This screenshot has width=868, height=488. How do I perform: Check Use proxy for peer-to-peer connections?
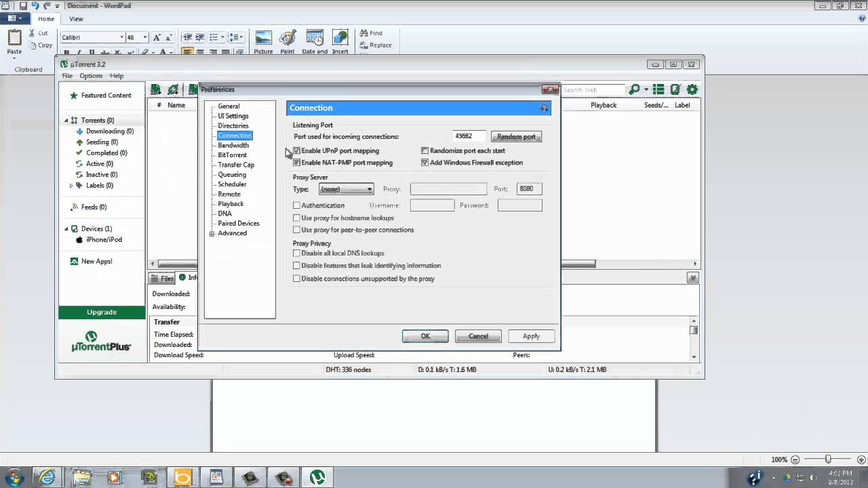click(x=297, y=230)
